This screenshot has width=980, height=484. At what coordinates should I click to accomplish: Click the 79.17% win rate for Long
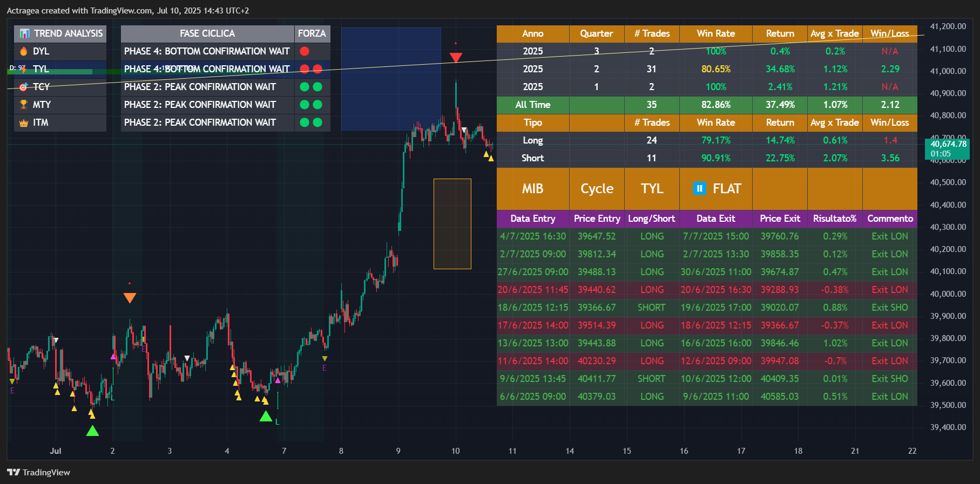tap(716, 140)
